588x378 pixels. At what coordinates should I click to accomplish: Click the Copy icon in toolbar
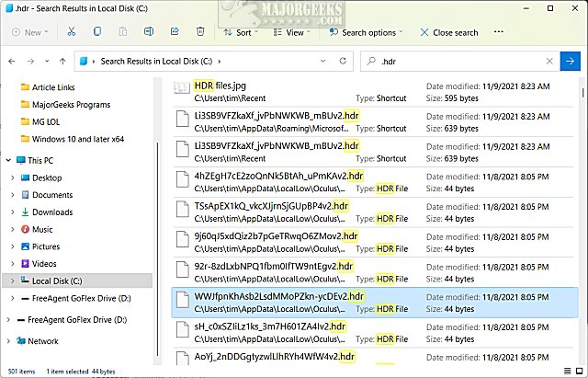click(96, 32)
